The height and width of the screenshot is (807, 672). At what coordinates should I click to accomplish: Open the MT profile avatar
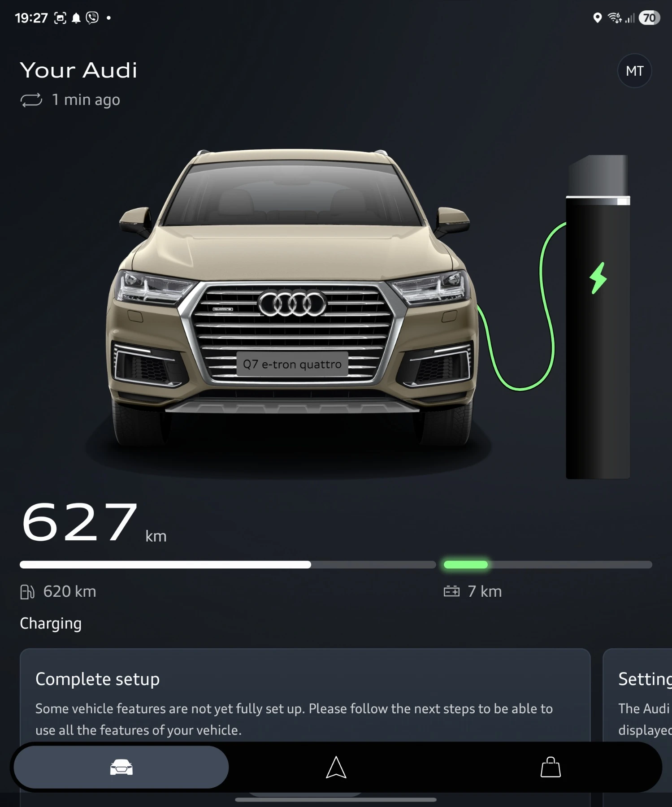coord(634,71)
